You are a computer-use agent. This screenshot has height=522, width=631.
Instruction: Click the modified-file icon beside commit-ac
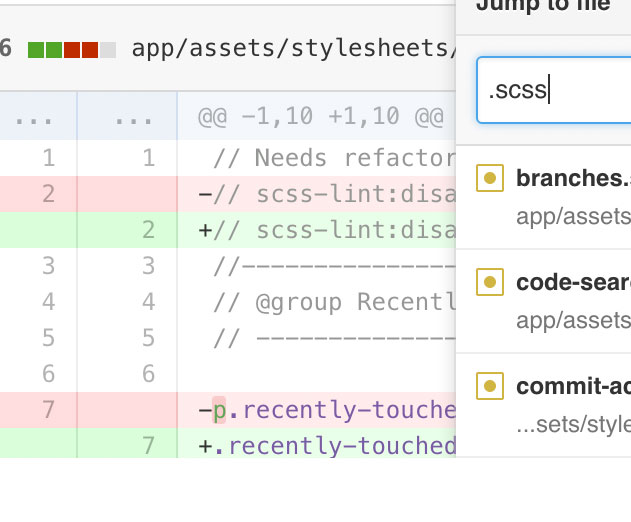[x=490, y=386]
